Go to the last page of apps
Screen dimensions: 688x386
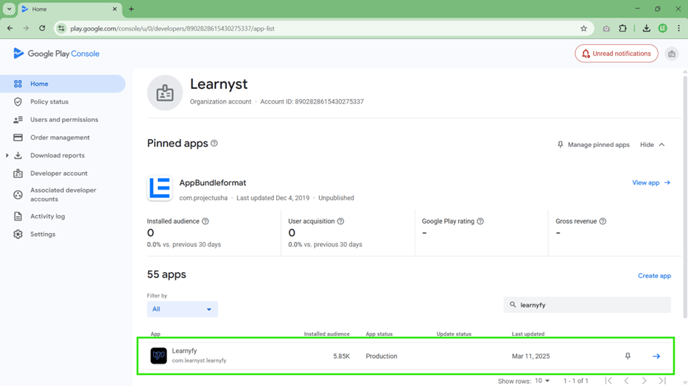point(662,381)
